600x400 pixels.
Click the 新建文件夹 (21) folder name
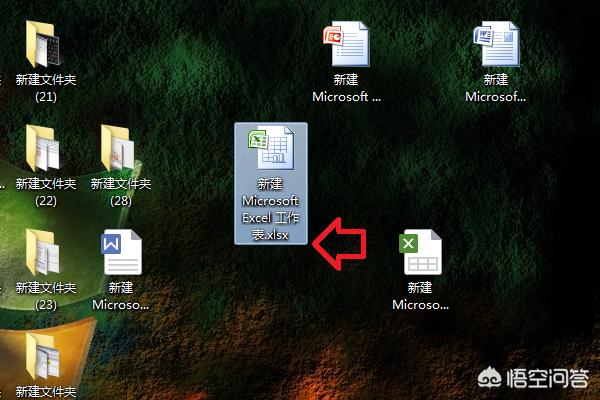45,88
